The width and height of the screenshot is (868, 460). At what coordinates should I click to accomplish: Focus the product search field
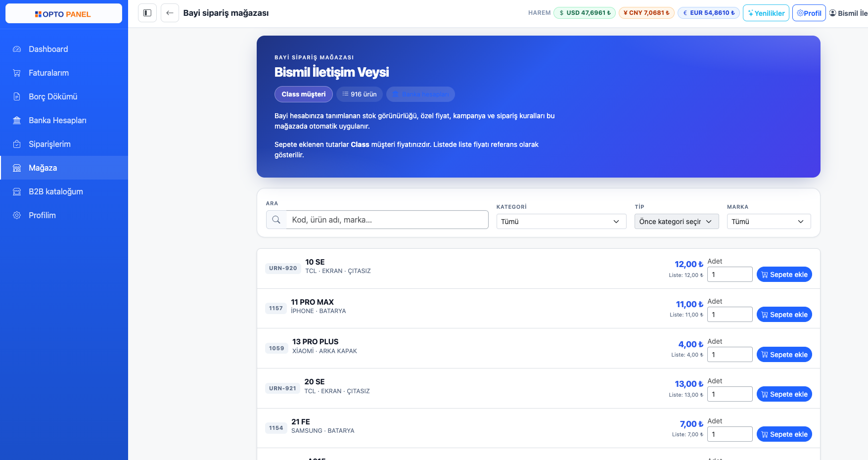pos(387,220)
